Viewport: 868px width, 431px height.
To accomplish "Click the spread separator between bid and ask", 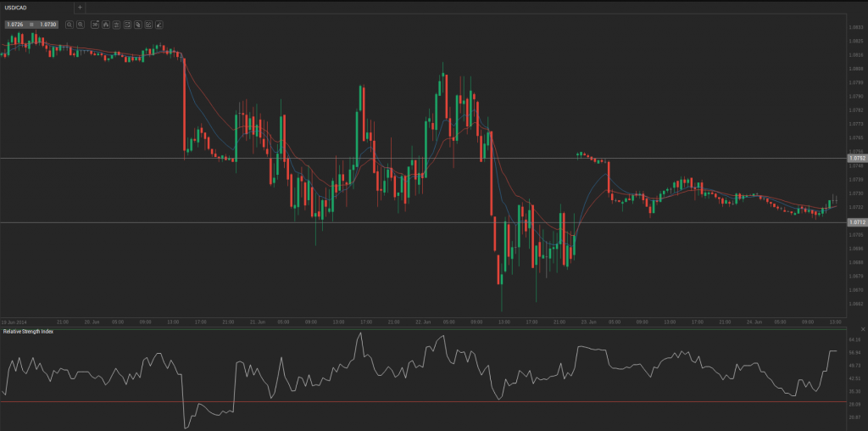I will (x=31, y=25).
